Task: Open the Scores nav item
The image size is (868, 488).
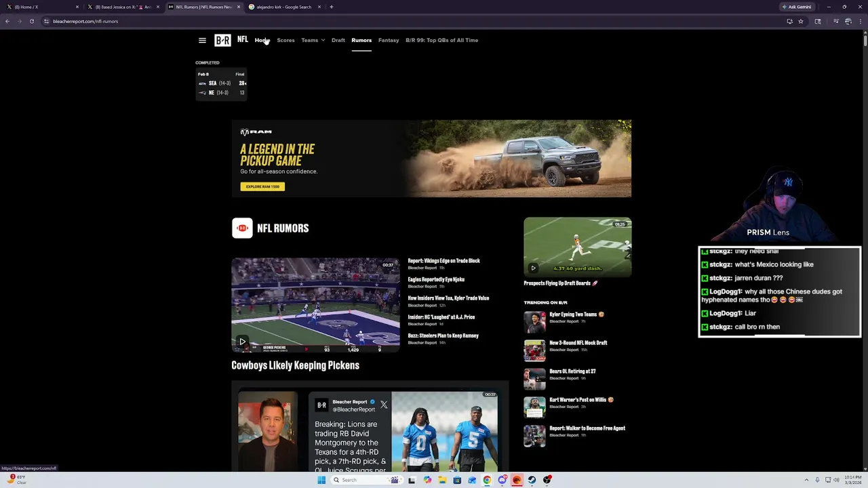Action: [x=285, y=40]
